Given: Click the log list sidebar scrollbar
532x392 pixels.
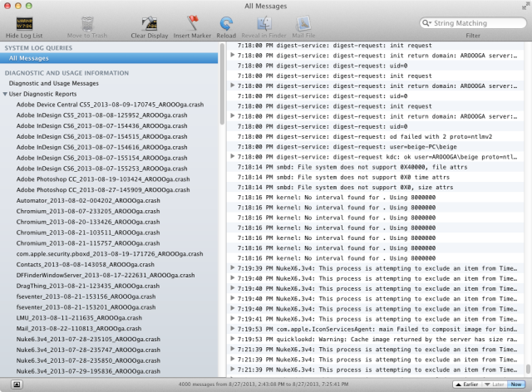Looking at the screenshot, I should [222, 84].
